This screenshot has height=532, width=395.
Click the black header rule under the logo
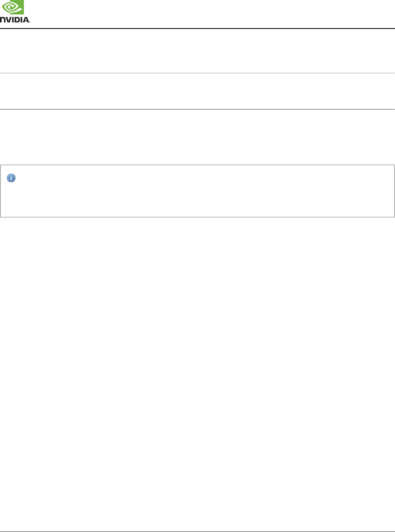[x=197, y=29]
